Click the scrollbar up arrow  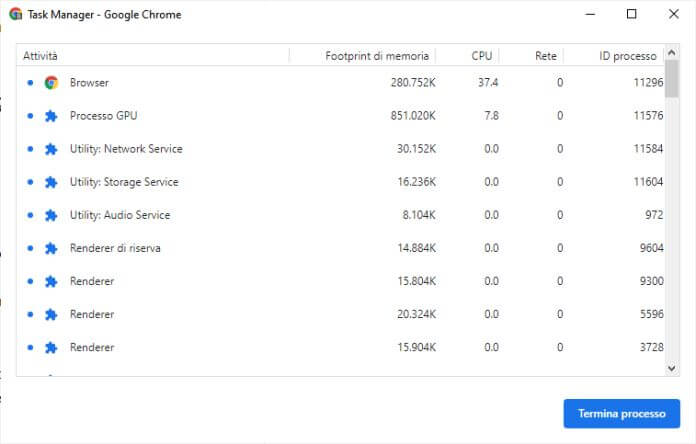(x=672, y=52)
